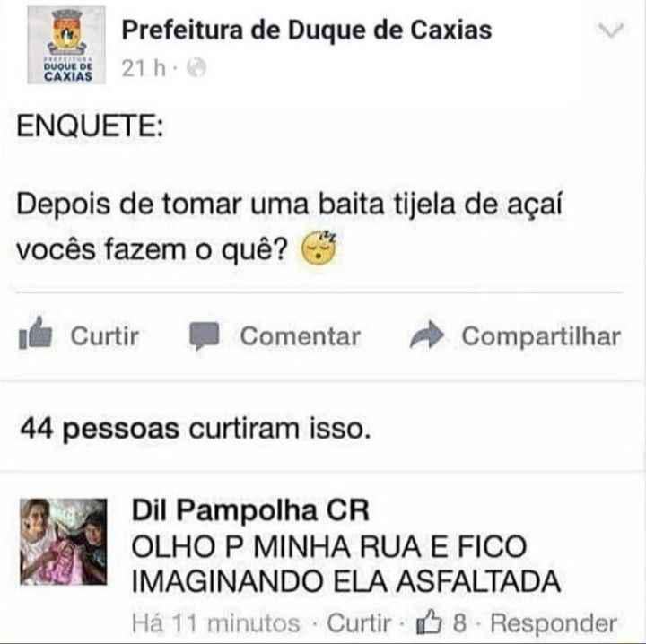This screenshot has height=644, width=646.
Task: Click the share arrow icon
Action: coord(427,335)
